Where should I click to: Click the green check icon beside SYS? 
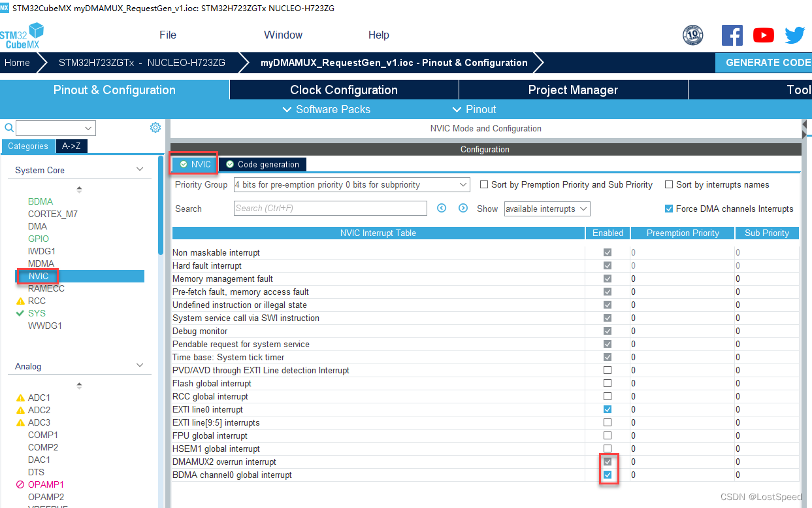point(20,313)
